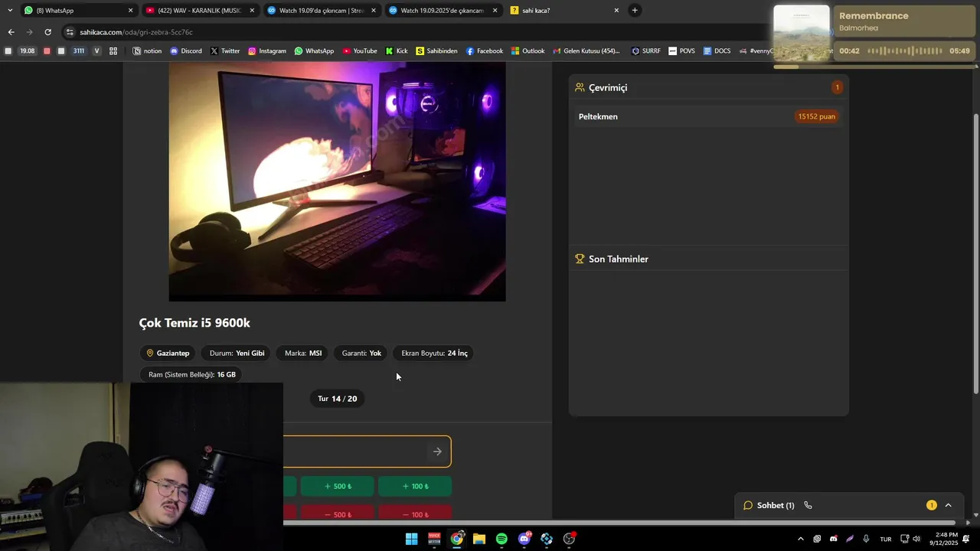The width and height of the screenshot is (980, 551).
Task: Click the Tur 14 / 20 round indicator
Action: (337, 399)
